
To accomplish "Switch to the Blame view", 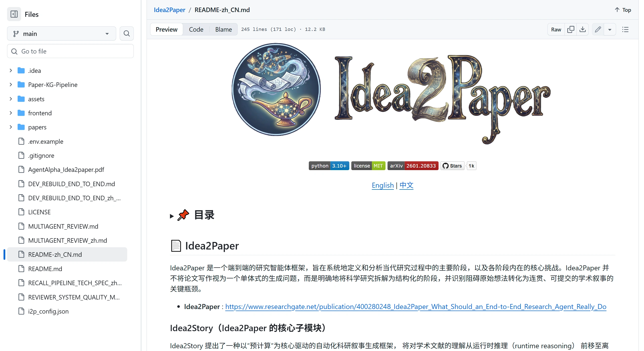I will (x=223, y=29).
